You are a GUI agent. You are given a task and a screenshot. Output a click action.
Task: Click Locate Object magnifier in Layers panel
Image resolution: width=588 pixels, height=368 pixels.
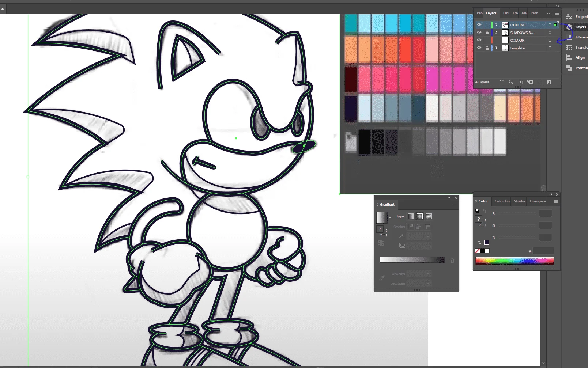click(x=511, y=82)
